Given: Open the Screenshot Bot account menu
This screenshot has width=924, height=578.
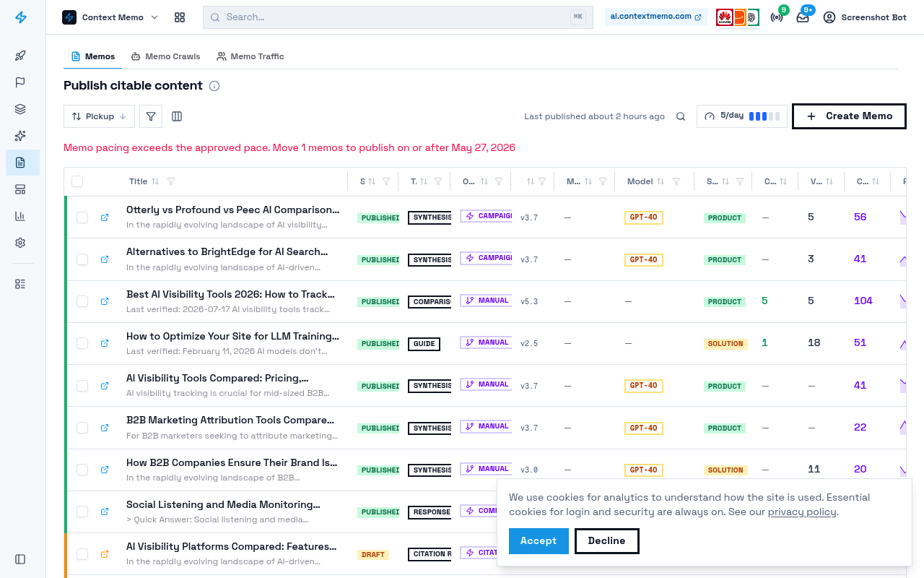Looking at the screenshot, I should tap(865, 17).
